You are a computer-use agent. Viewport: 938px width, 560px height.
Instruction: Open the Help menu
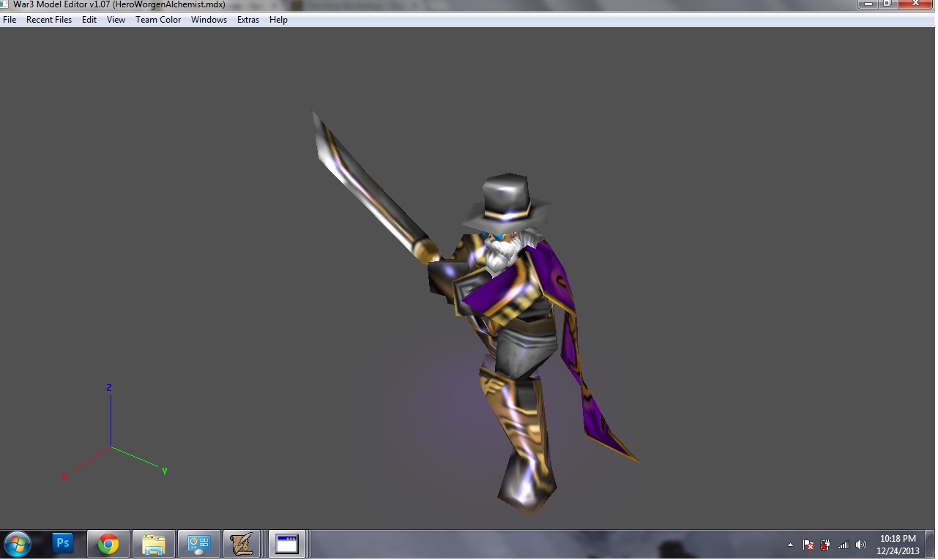tap(278, 20)
